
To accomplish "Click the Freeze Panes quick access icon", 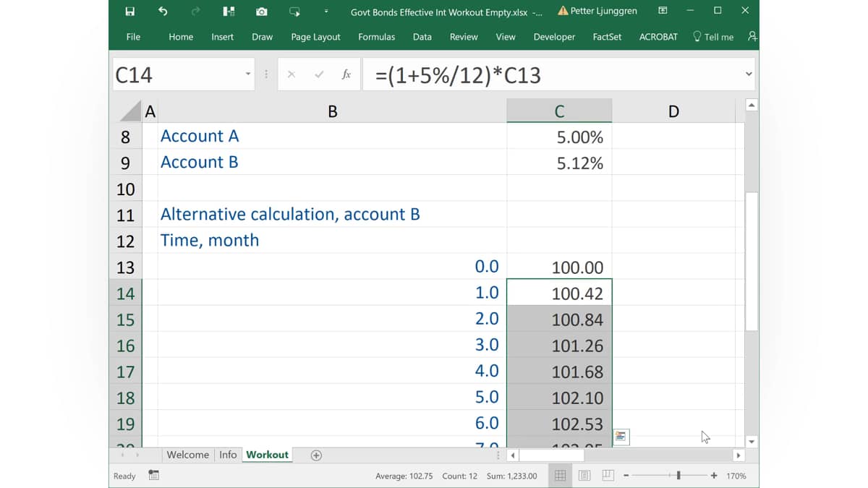I will pyautogui.click(x=229, y=11).
